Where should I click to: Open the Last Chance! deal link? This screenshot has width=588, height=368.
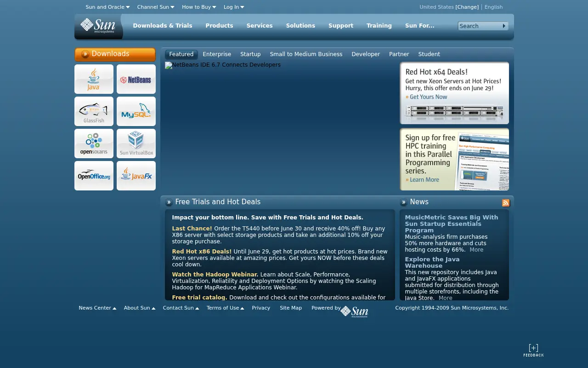192,229
